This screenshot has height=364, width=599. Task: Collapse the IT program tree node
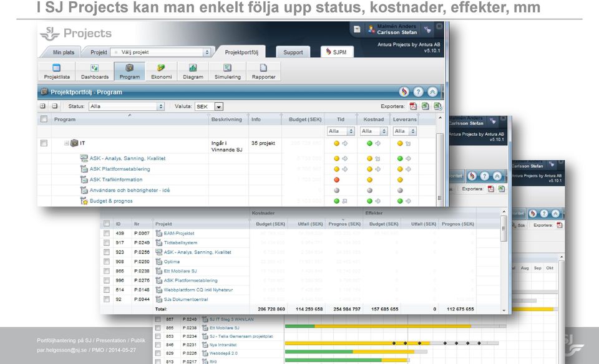coord(67,143)
